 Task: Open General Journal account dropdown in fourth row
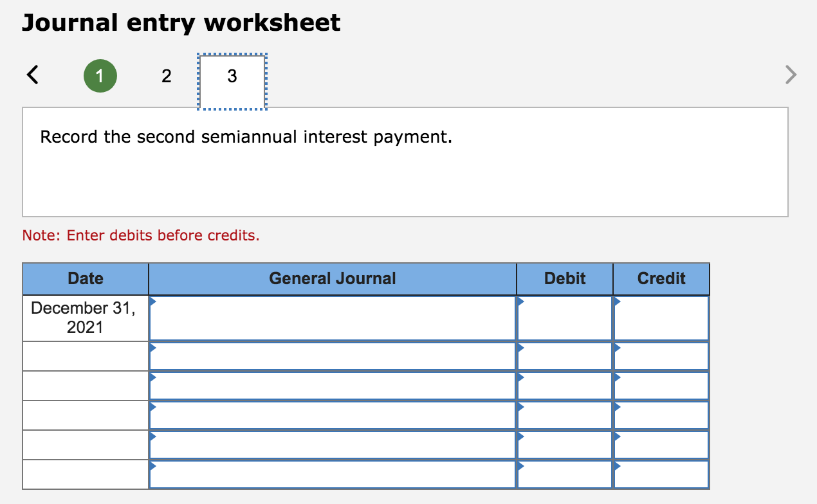pyautogui.click(x=333, y=415)
